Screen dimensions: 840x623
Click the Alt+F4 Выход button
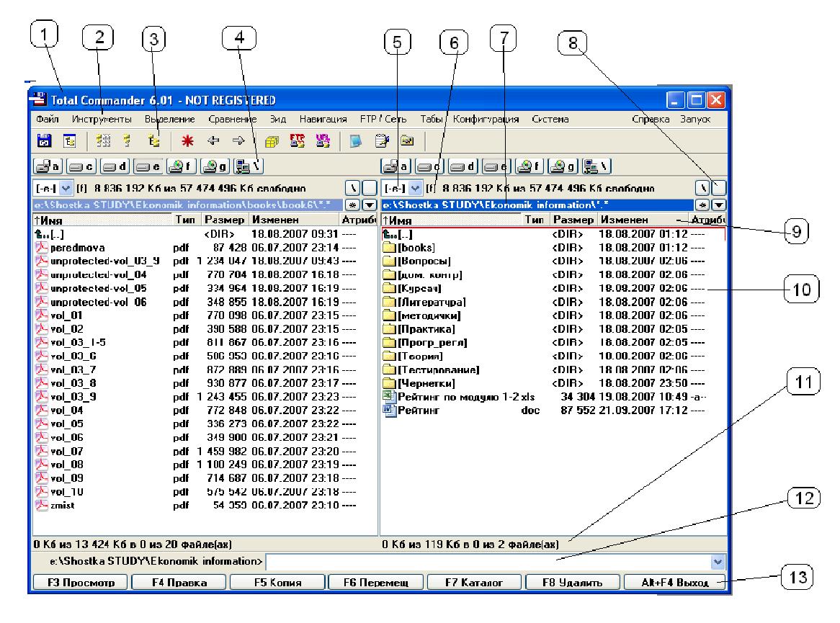[x=674, y=582]
